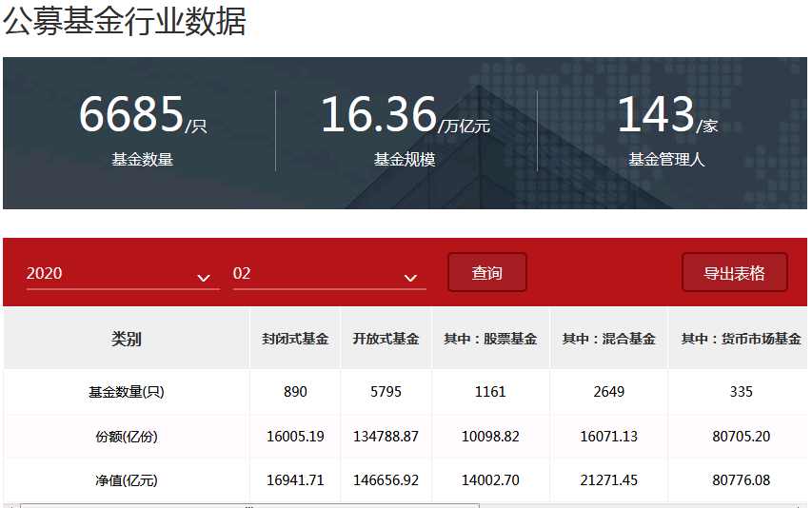This screenshot has width=812, height=508.
Task: Click the cell value 16941.71
Action: 295,480
